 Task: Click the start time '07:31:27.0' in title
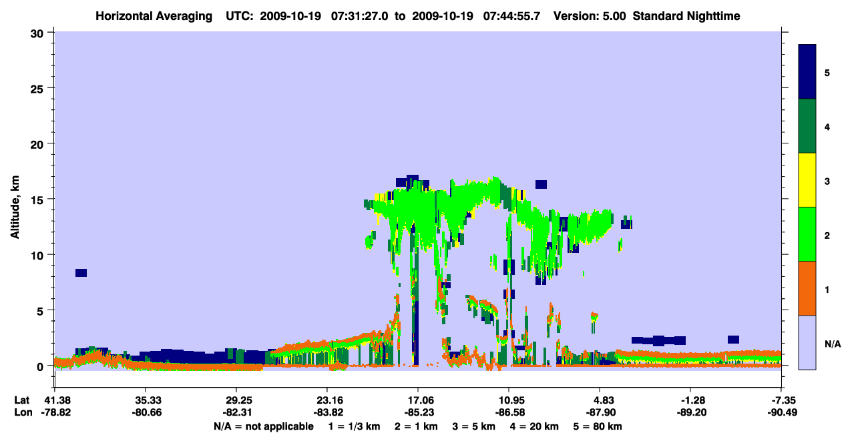[x=358, y=16]
